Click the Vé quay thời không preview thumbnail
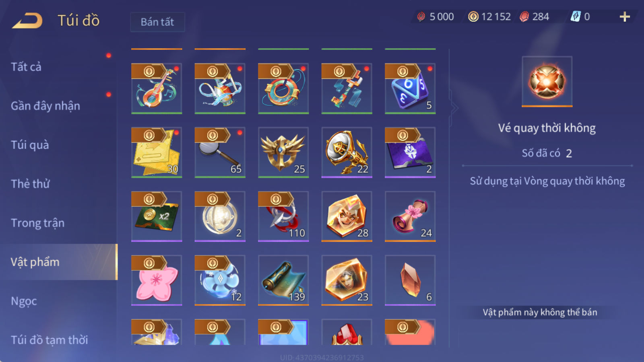This screenshot has height=362, width=644. click(547, 82)
